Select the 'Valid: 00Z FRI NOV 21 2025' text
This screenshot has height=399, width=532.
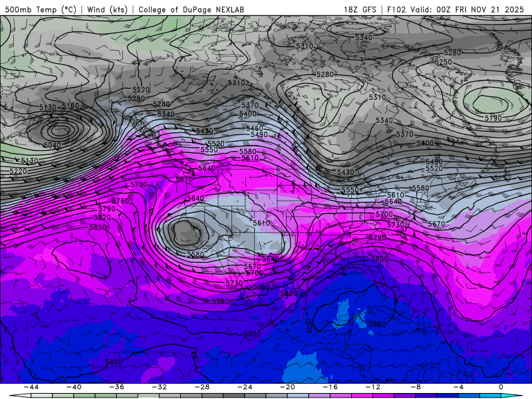point(467,9)
